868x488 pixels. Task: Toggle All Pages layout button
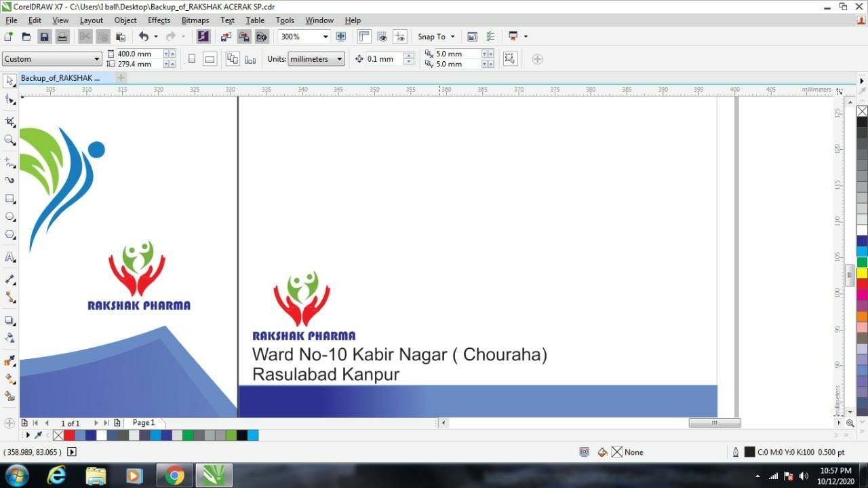point(233,59)
